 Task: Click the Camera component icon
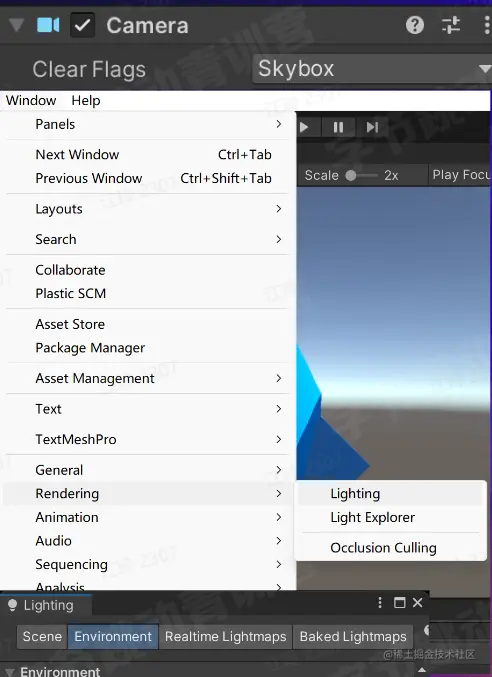(48, 25)
